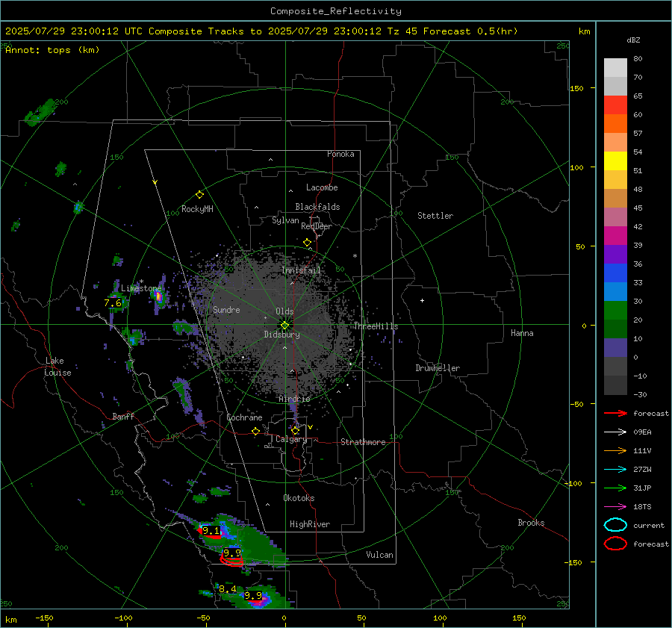This screenshot has width=672, height=628.
Task: Click the dBZ color scale heading
Action: coord(633,40)
